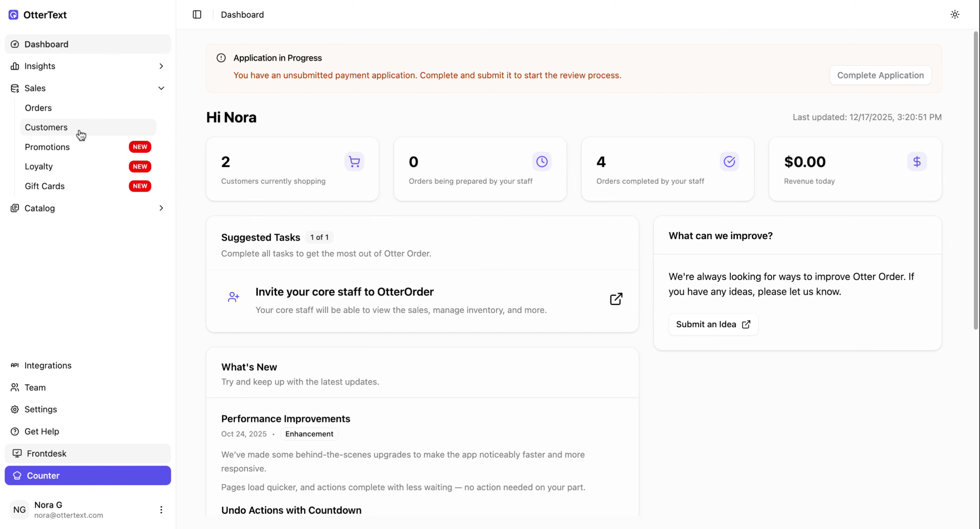
Task: Open Orders under Sales
Action: 38,108
